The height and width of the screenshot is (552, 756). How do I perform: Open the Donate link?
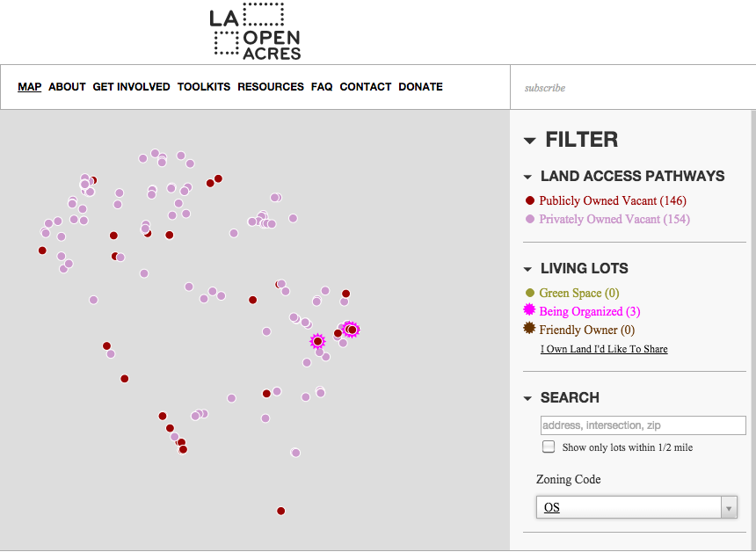pyautogui.click(x=420, y=87)
